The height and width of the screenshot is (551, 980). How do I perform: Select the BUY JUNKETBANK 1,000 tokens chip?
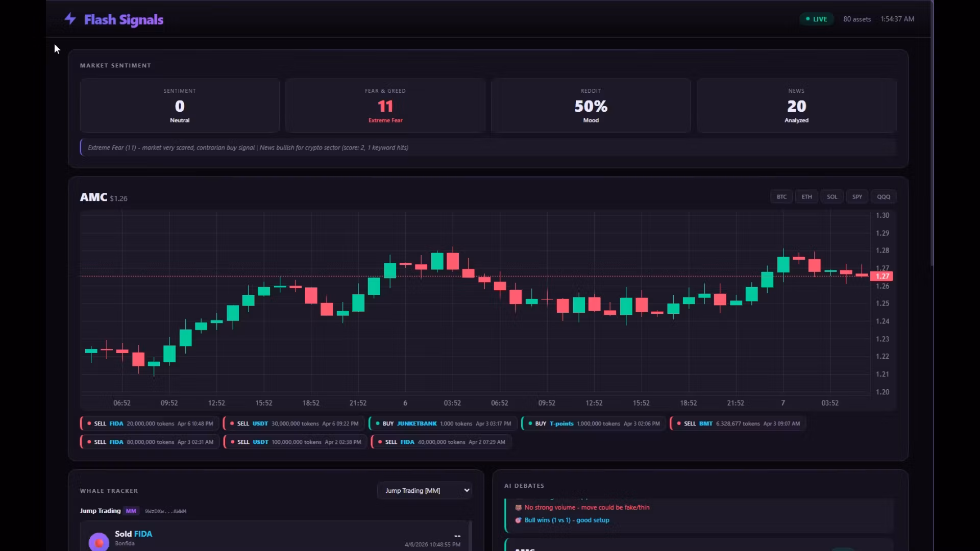443,423
